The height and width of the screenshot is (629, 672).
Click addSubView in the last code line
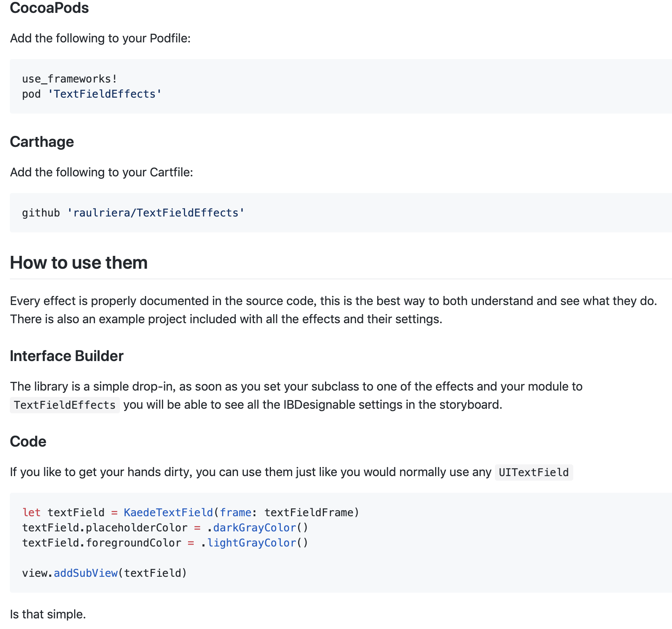pos(86,573)
